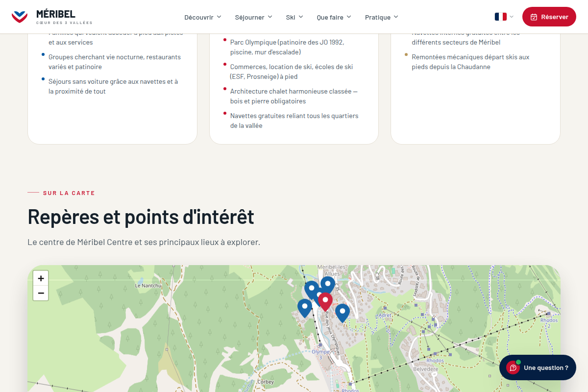Select the red map marker pin

tap(325, 301)
